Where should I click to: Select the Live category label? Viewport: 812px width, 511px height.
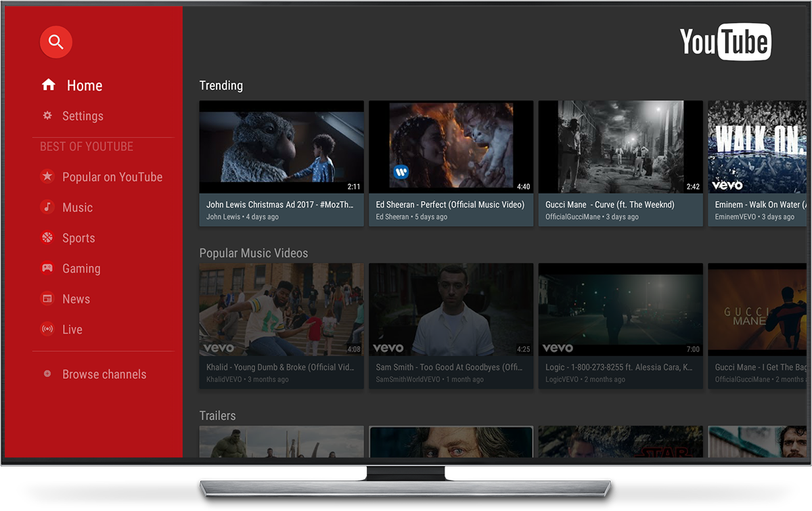pos(72,330)
